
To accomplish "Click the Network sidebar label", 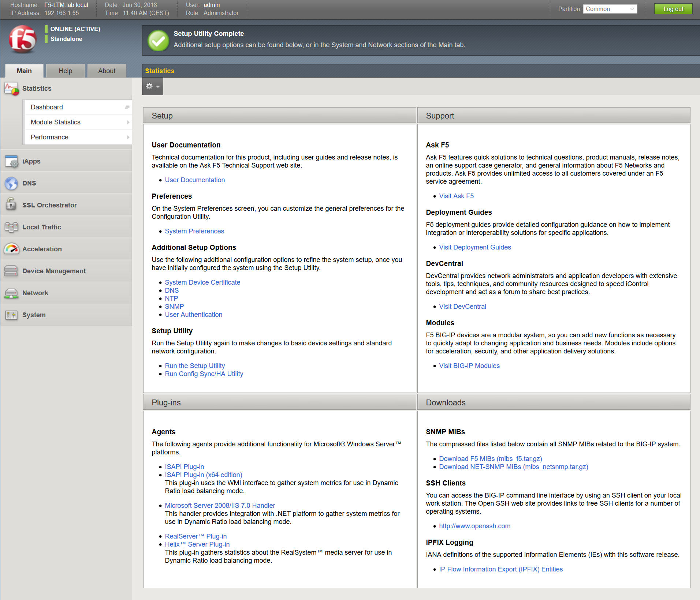I will (35, 293).
